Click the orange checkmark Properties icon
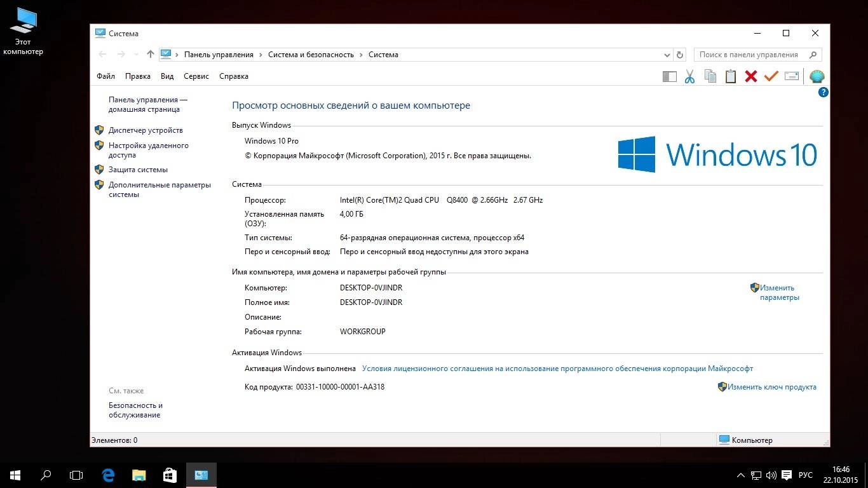 (771, 76)
